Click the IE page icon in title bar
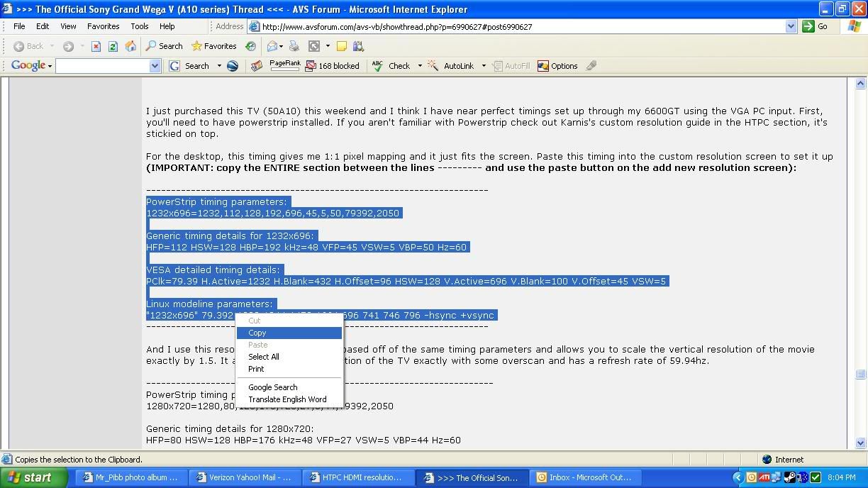 click(x=9, y=9)
